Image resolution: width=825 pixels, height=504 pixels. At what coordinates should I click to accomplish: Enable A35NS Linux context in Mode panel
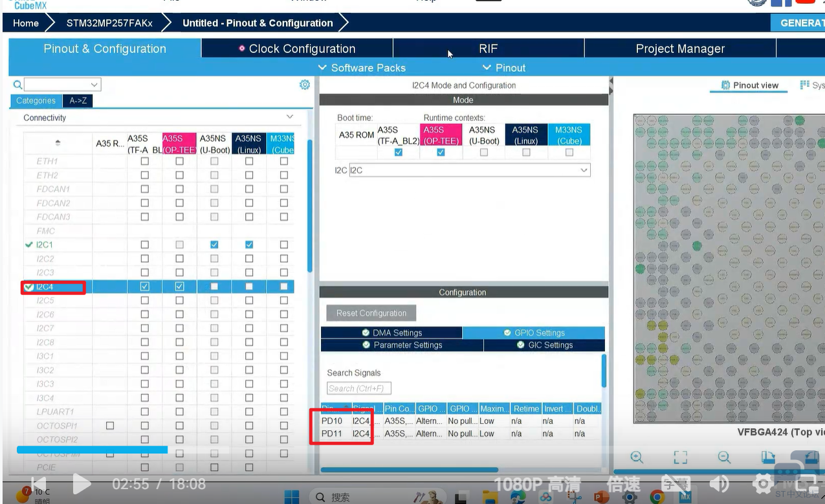pos(526,153)
